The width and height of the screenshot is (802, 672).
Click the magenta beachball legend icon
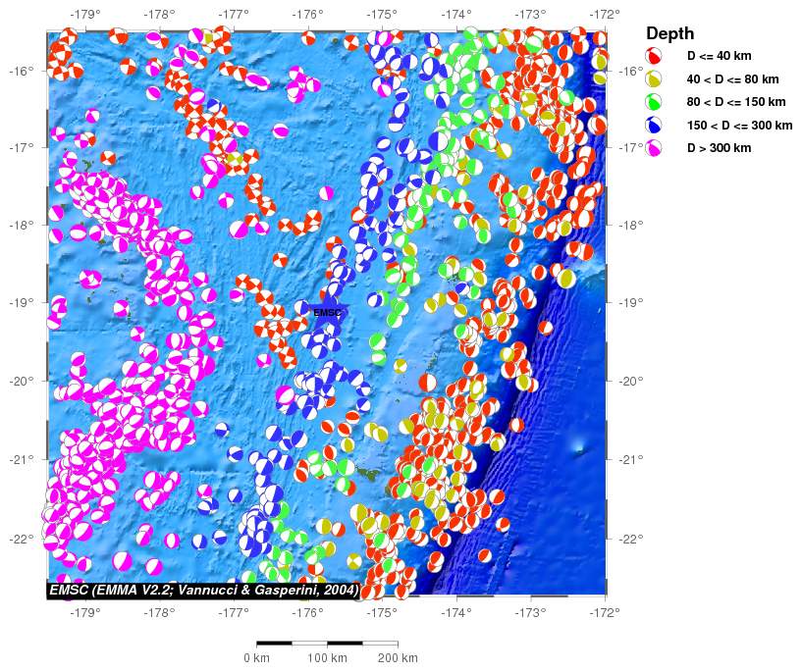(653, 148)
